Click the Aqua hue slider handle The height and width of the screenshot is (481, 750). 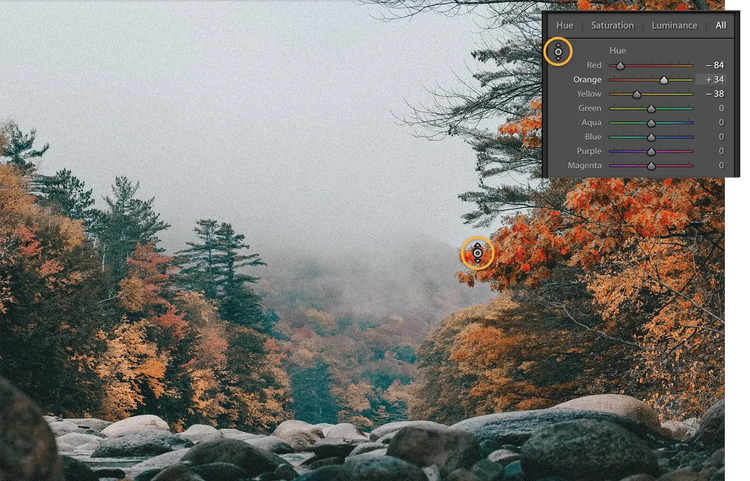(651, 123)
